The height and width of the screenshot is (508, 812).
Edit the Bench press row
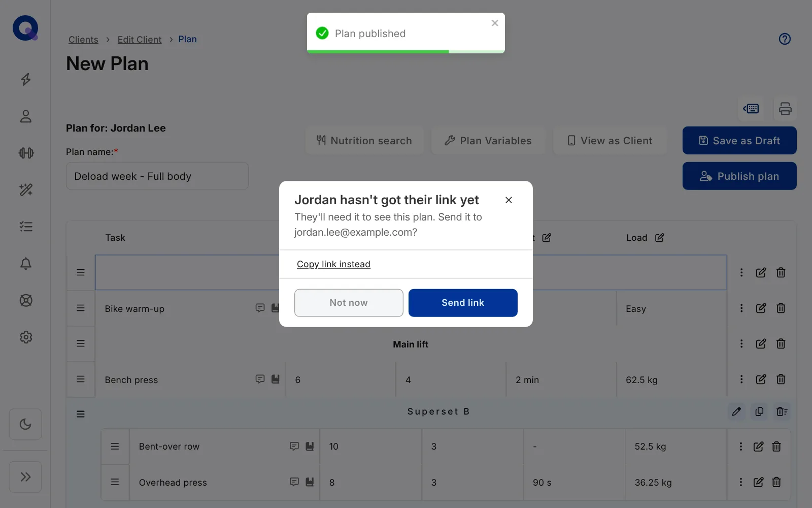(761, 379)
